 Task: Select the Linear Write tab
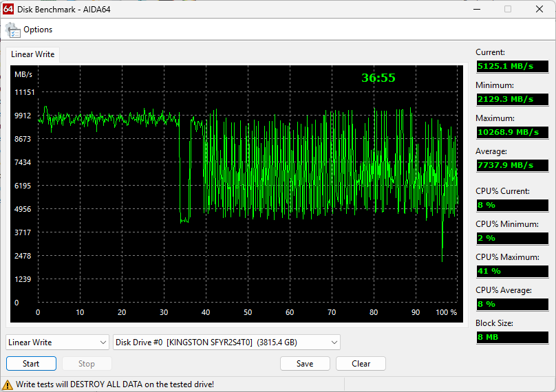point(32,54)
